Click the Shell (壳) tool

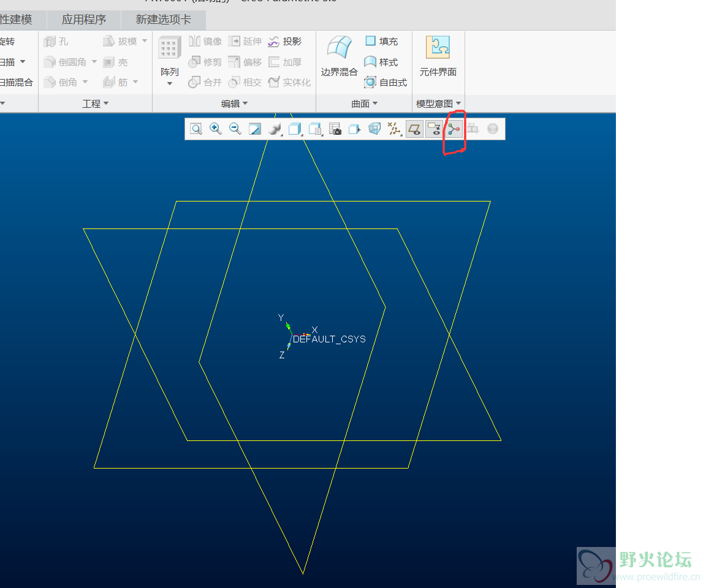pyautogui.click(x=115, y=62)
